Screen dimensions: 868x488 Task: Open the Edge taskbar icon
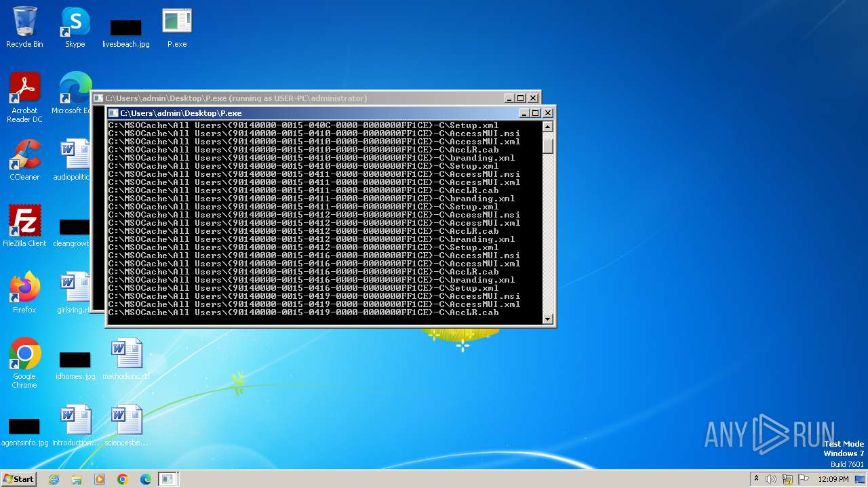point(146,479)
